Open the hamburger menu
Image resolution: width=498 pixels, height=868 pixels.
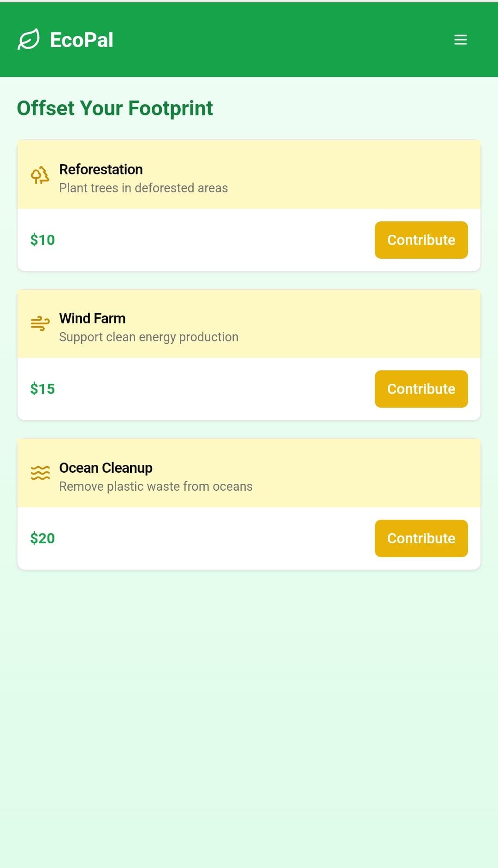(460, 40)
